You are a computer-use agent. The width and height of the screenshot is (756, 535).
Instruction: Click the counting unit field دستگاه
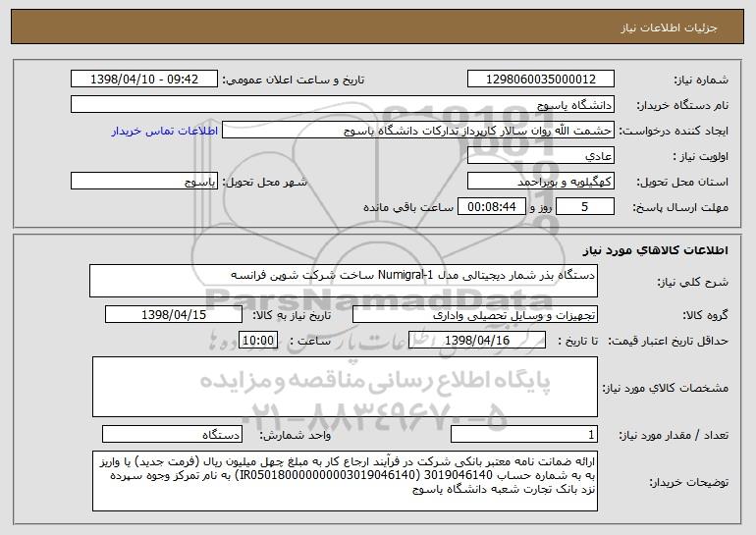pyautogui.click(x=172, y=434)
